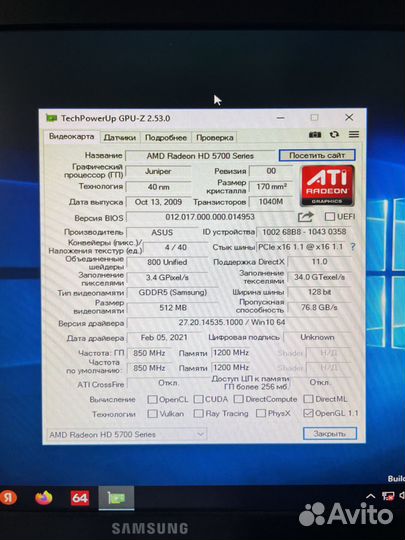Click the 34.0 GTexel/s value
The image size is (405, 540).
(320, 277)
